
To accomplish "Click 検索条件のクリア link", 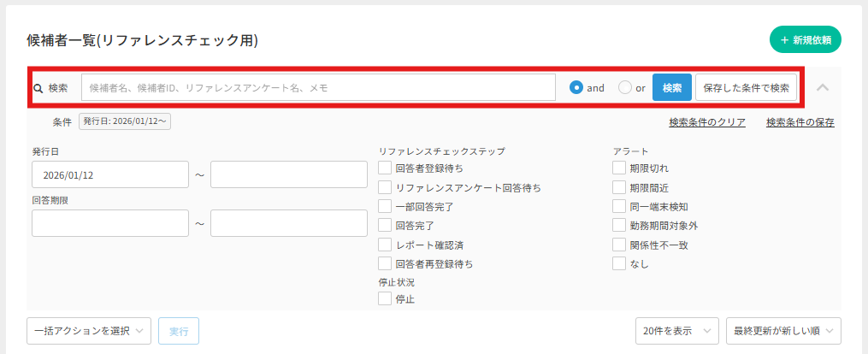I will 706,122.
